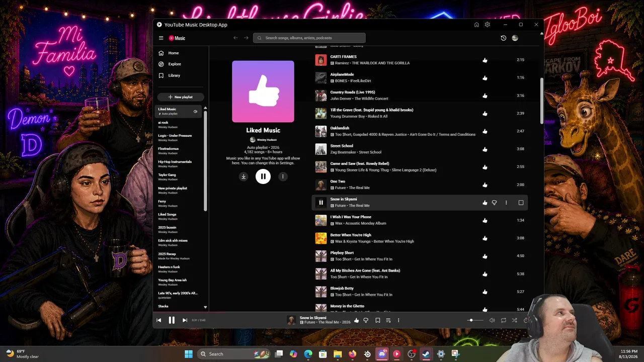Toggle like on Street School
This screenshot has height=362, width=644.
pyautogui.click(x=485, y=149)
